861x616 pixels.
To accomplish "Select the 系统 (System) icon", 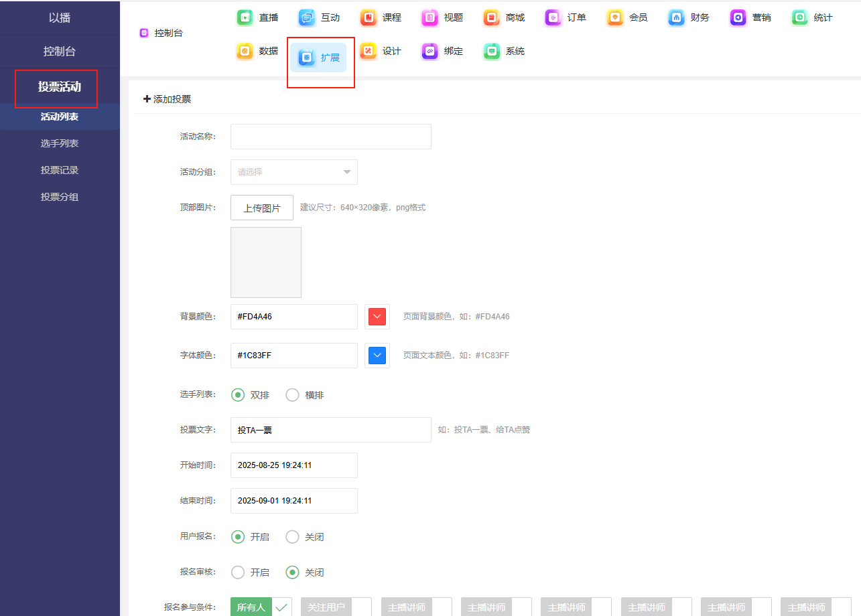I will [492, 52].
